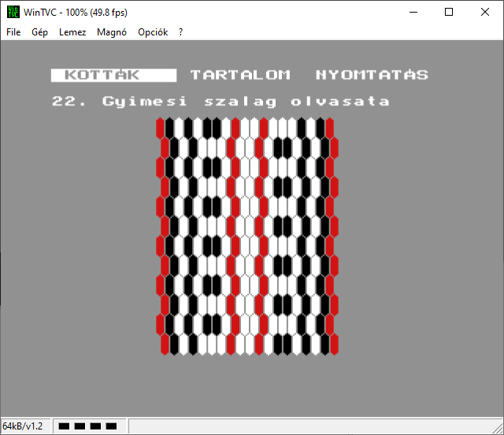Click the 64kB/v1.2 status bar panel
Screen dimensions: 504x435
[23, 426]
